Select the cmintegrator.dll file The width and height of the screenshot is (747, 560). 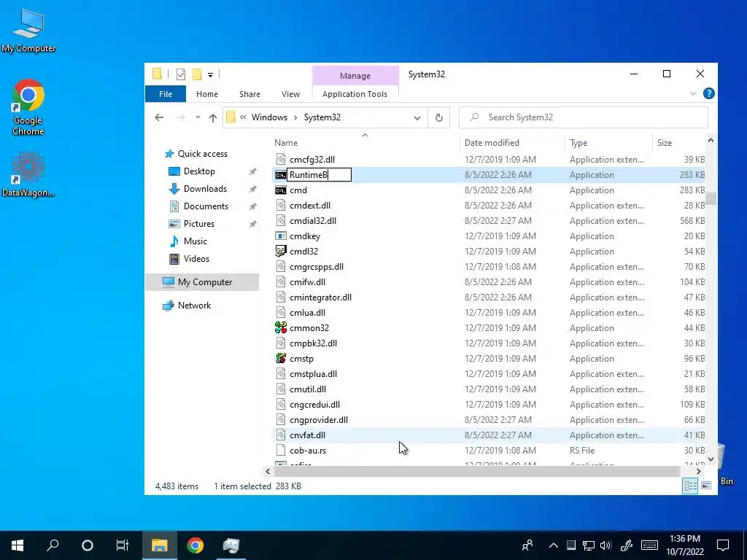[320, 297]
